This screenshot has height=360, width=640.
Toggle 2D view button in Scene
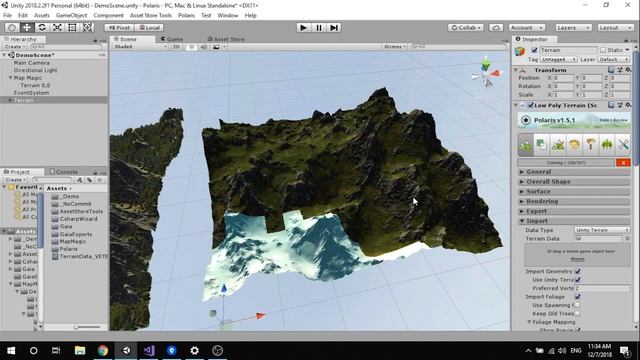(176, 47)
